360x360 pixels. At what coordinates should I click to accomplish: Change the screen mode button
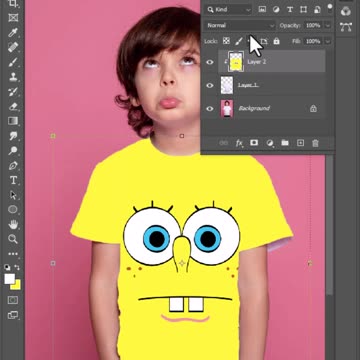pos(13,315)
